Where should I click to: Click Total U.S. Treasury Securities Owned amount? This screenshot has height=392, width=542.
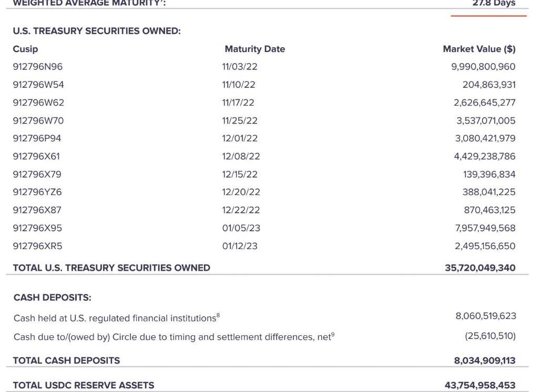coord(480,267)
